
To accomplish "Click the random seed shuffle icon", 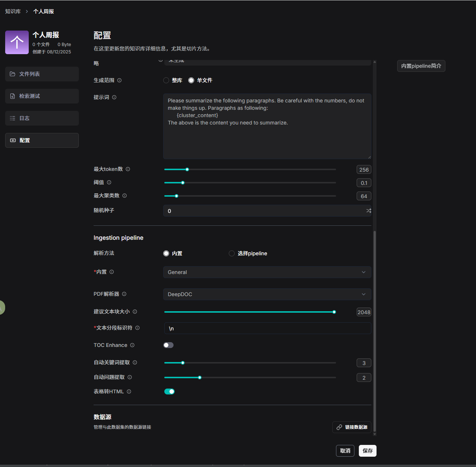I will [x=368, y=211].
